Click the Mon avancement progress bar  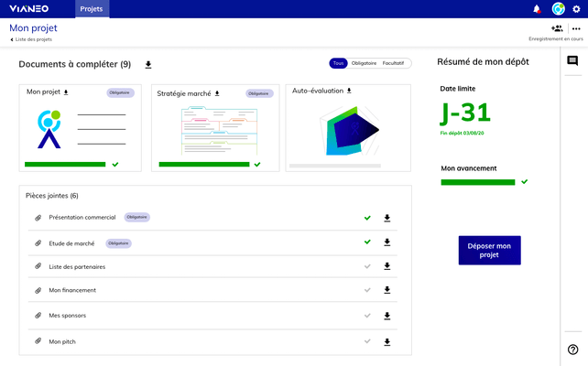[478, 182]
